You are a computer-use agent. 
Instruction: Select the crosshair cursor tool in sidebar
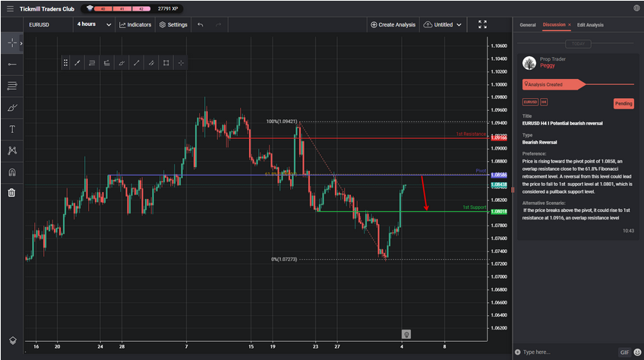click(x=12, y=43)
